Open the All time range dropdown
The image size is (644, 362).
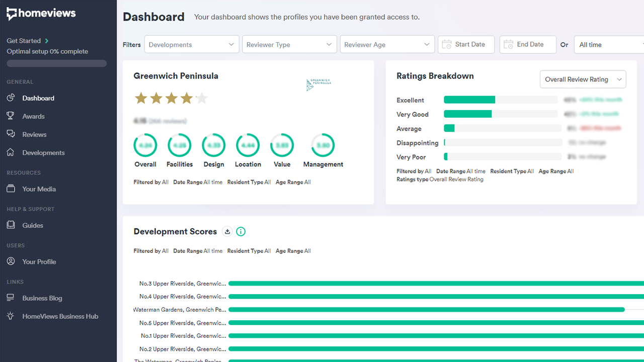[609, 44]
